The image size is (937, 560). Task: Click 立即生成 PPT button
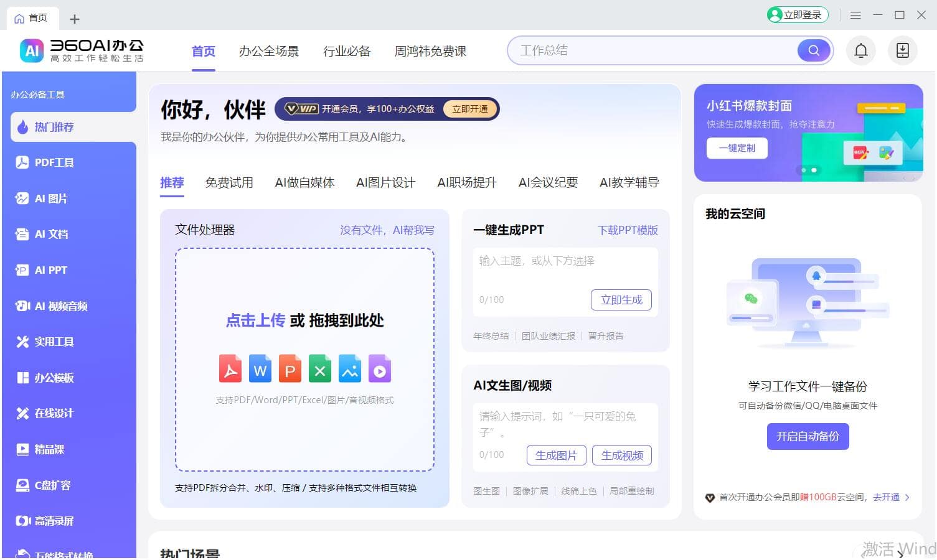click(621, 300)
